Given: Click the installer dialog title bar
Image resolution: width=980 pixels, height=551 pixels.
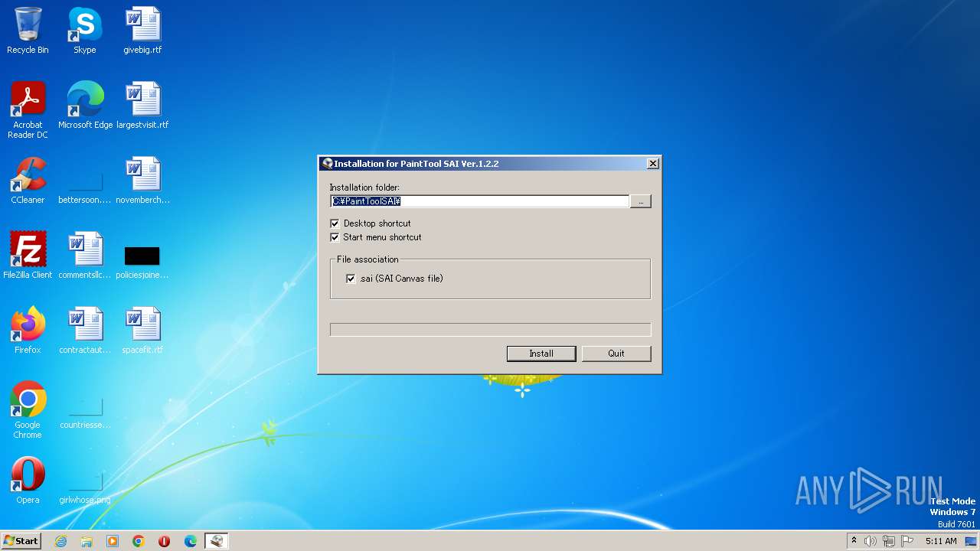Looking at the screenshot, I should (x=490, y=164).
